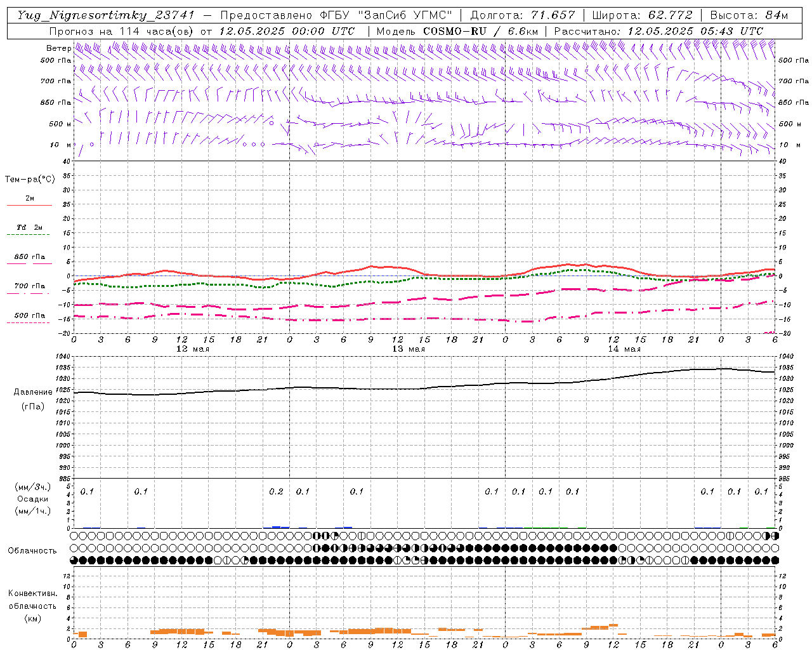Click 40 on the left temperature axis
The height and width of the screenshot is (650, 812).
point(67,162)
